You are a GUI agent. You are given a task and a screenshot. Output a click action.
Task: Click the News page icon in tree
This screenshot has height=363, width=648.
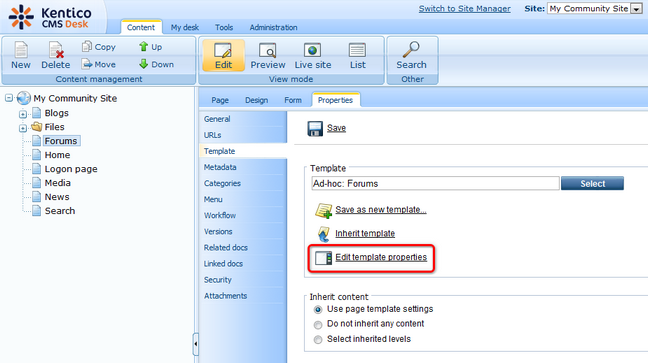37,197
